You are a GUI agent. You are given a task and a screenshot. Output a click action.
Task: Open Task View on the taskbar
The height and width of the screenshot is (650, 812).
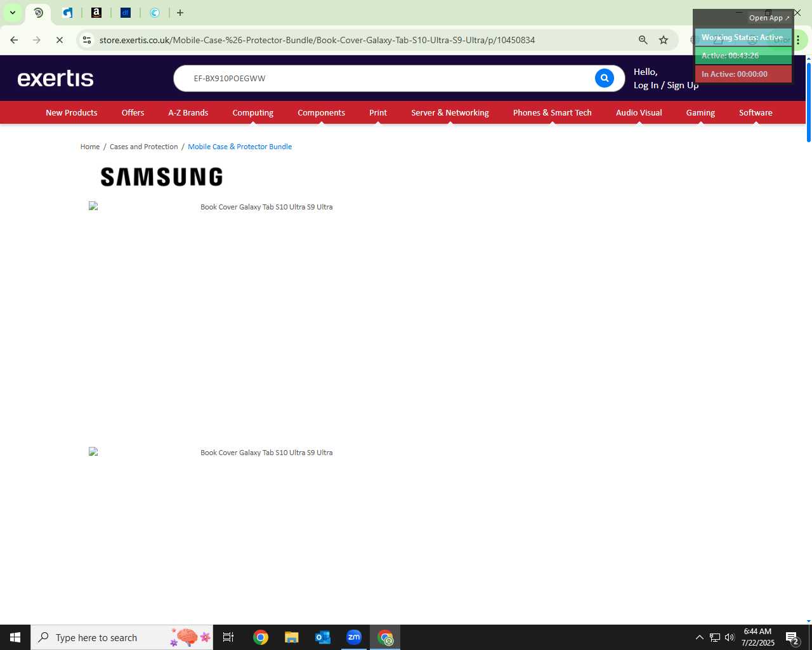[x=228, y=637]
